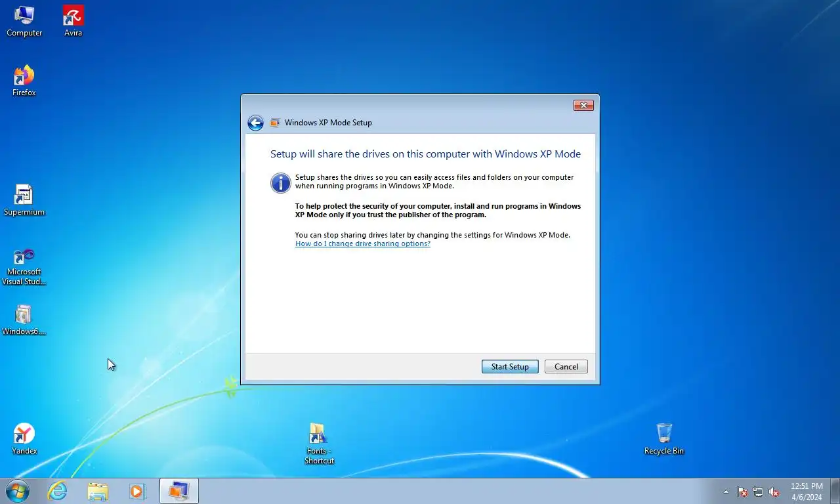This screenshot has height=504, width=840.
Task: Select the Yandex desktop shortcut
Action: 24,439
